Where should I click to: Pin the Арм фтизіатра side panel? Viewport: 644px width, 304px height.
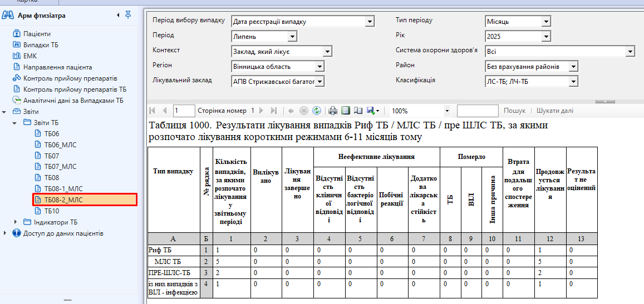(x=128, y=15)
